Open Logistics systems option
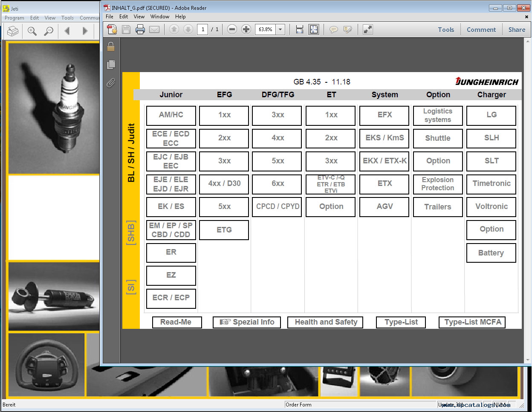The height and width of the screenshot is (412, 532). 438,115
